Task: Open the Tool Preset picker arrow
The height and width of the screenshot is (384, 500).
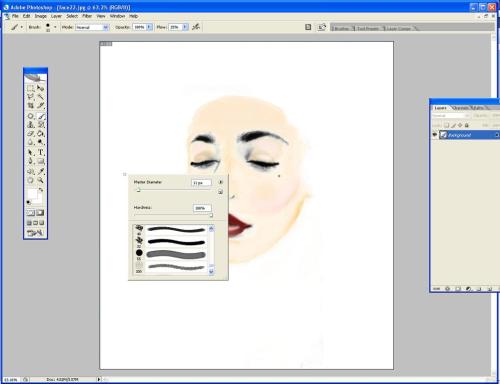Action: click(x=22, y=27)
